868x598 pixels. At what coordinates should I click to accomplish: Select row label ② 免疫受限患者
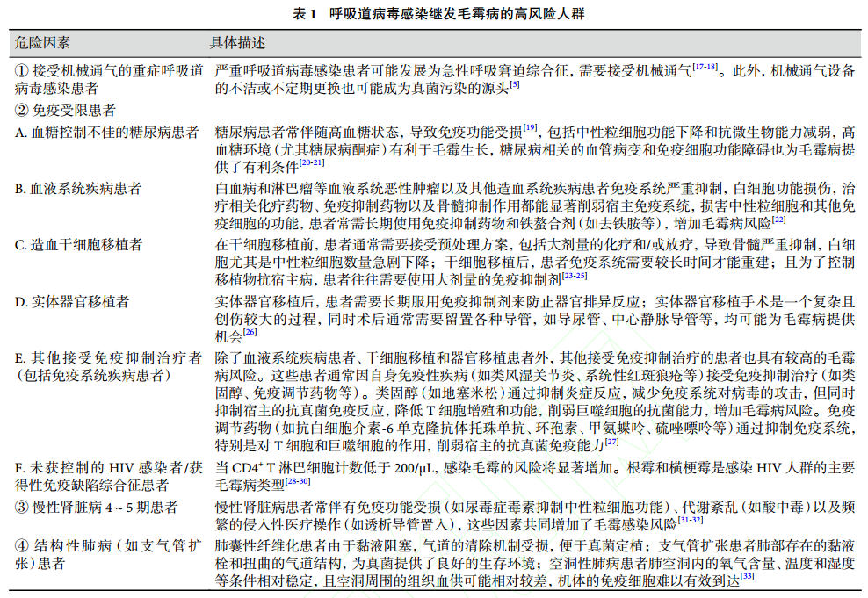pyautogui.click(x=65, y=110)
